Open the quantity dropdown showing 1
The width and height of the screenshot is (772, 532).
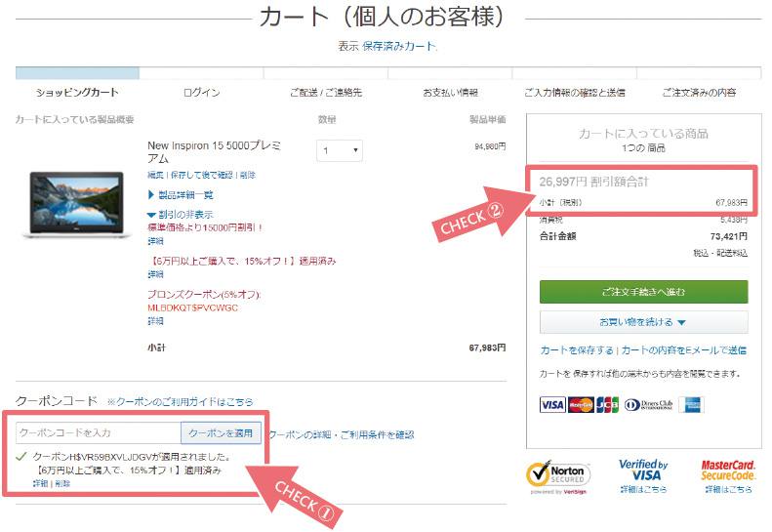340,150
